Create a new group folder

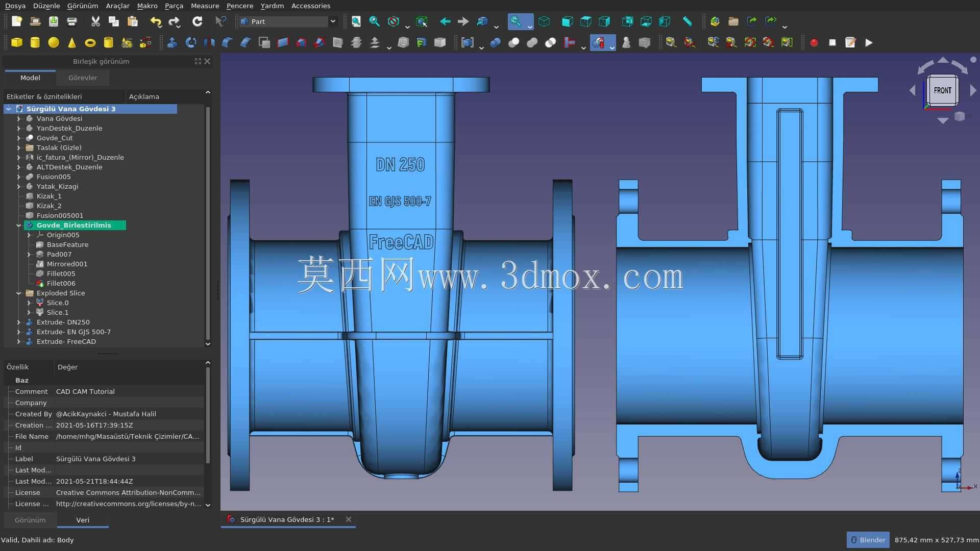tap(733, 21)
